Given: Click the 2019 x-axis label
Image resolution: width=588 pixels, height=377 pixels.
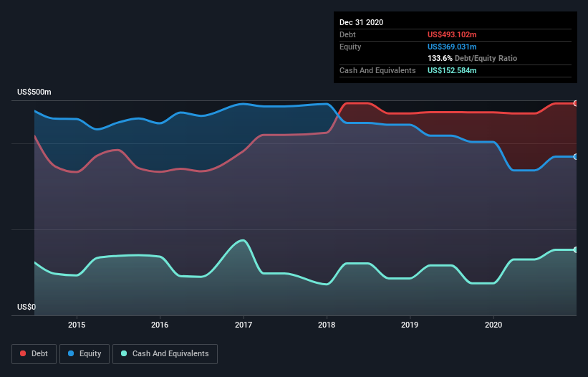Looking at the screenshot, I should (x=410, y=325).
